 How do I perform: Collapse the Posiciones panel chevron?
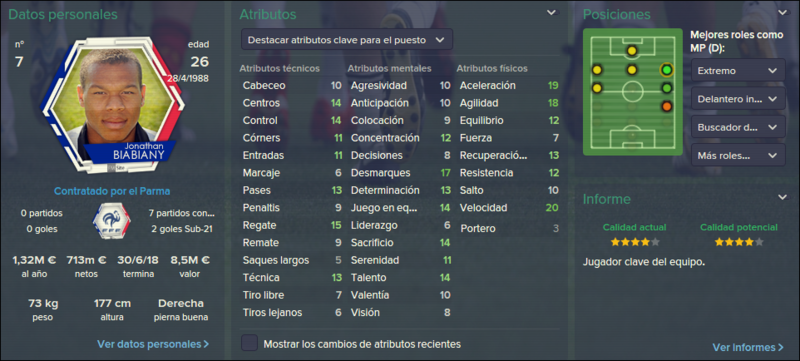(x=782, y=13)
